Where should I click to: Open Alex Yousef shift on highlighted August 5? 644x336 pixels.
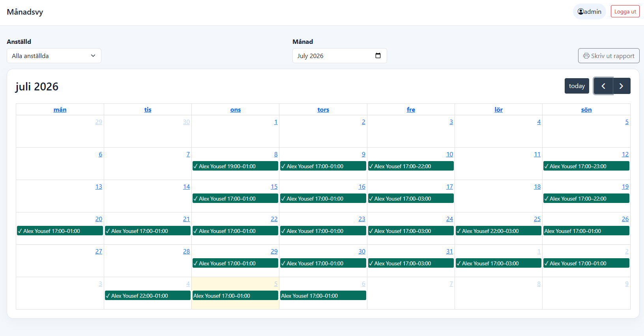pos(236,296)
